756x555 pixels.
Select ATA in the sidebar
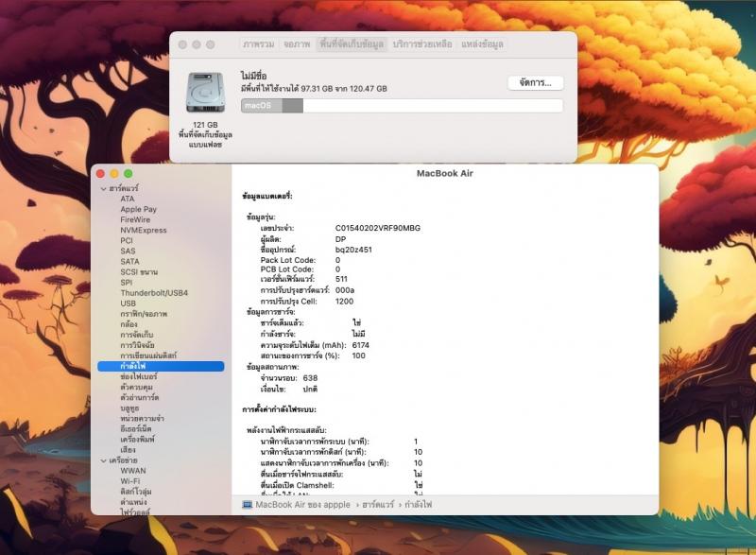pyautogui.click(x=128, y=199)
